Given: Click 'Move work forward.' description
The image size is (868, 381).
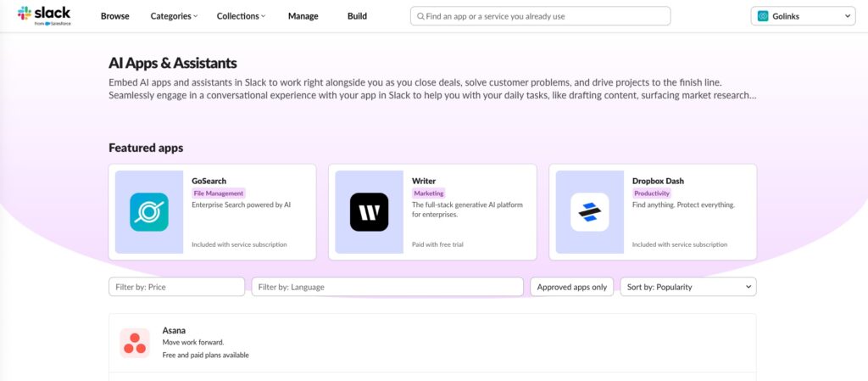Looking at the screenshot, I should pos(193,342).
